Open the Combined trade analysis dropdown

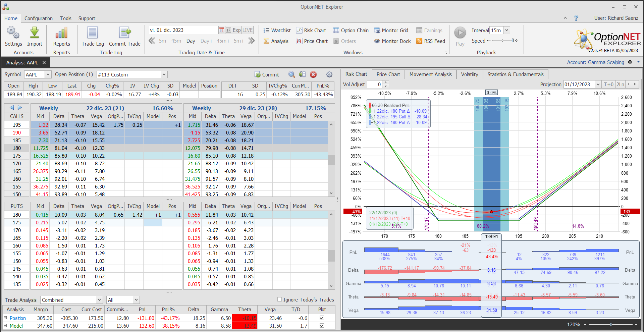(x=99, y=300)
